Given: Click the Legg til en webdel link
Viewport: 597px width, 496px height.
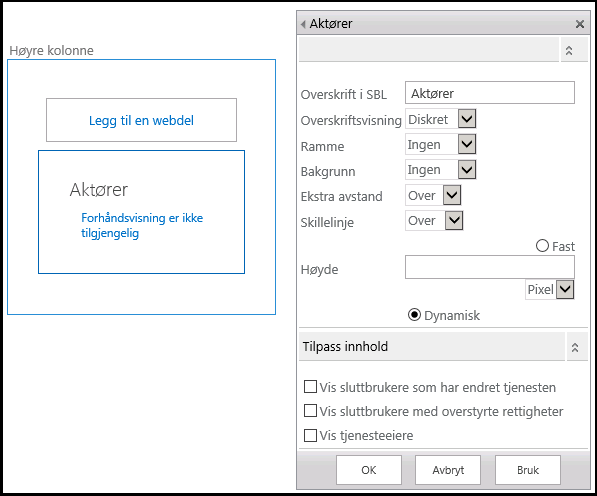Looking at the screenshot, I should pos(141,120).
